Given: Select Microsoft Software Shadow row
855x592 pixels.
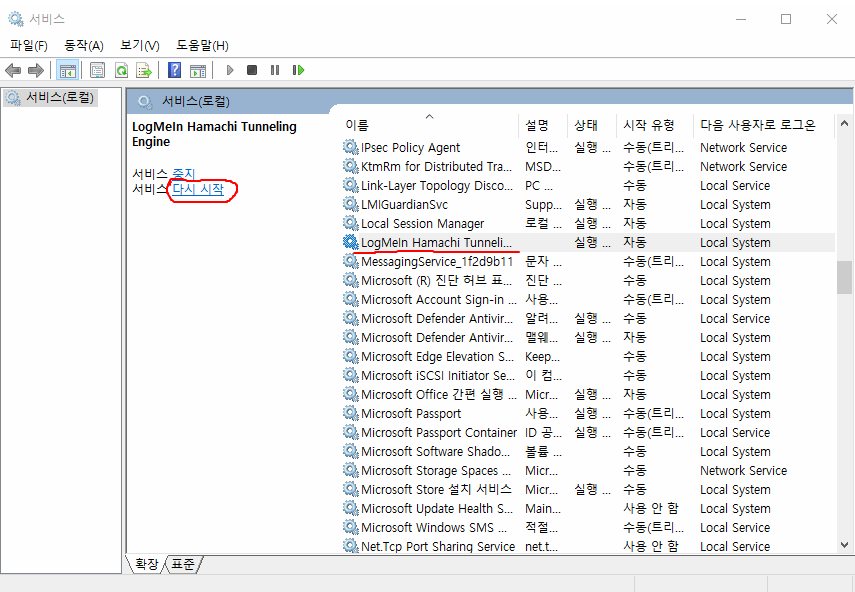Looking at the screenshot, I should coord(588,451).
